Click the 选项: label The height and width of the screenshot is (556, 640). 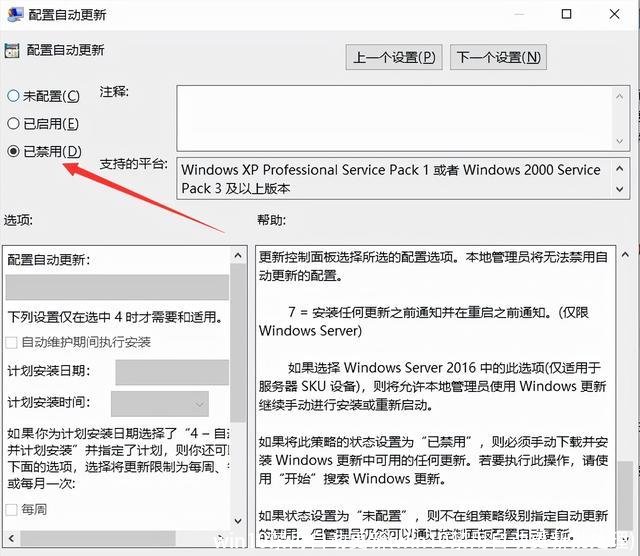point(18,220)
